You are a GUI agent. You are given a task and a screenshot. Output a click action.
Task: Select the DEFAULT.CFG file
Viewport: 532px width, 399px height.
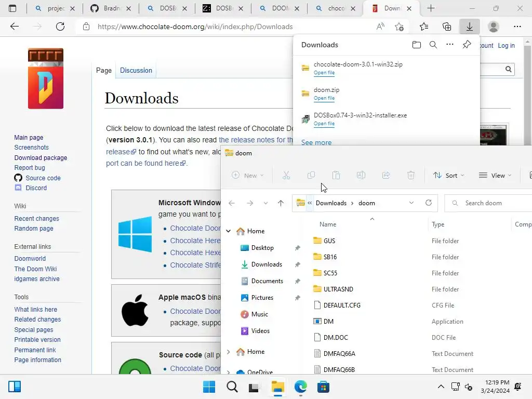pos(342,305)
